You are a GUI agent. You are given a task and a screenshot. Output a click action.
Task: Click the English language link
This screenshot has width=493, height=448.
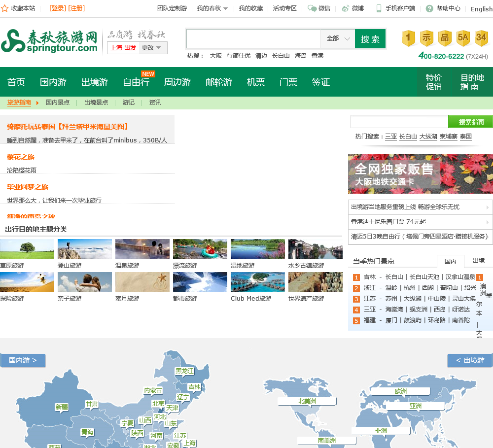pyautogui.click(x=481, y=9)
